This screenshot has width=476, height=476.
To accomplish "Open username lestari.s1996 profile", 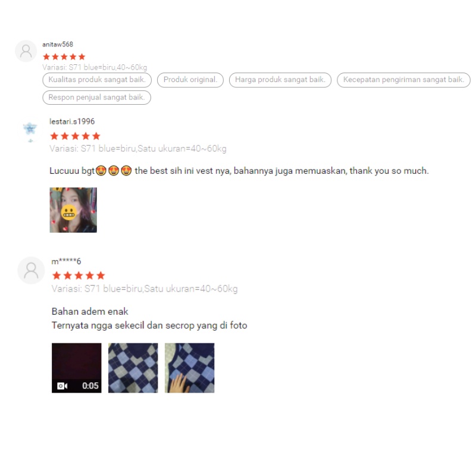I will coord(72,121).
